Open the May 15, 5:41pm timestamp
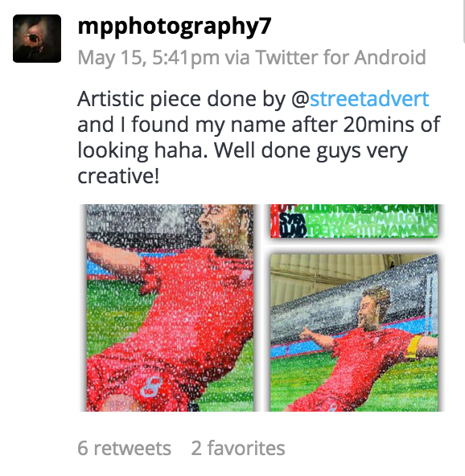Screen dimensions: 465x476 pyautogui.click(x=149, y=57)
